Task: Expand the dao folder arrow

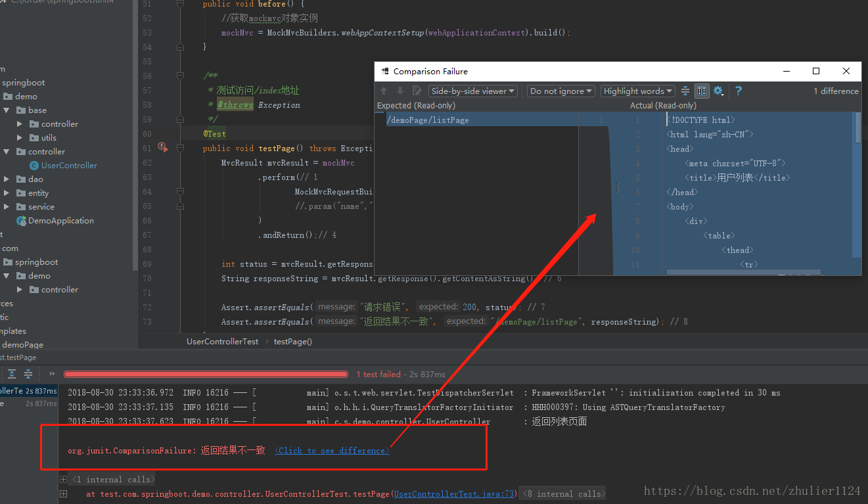Action: (x=7, y=179)
